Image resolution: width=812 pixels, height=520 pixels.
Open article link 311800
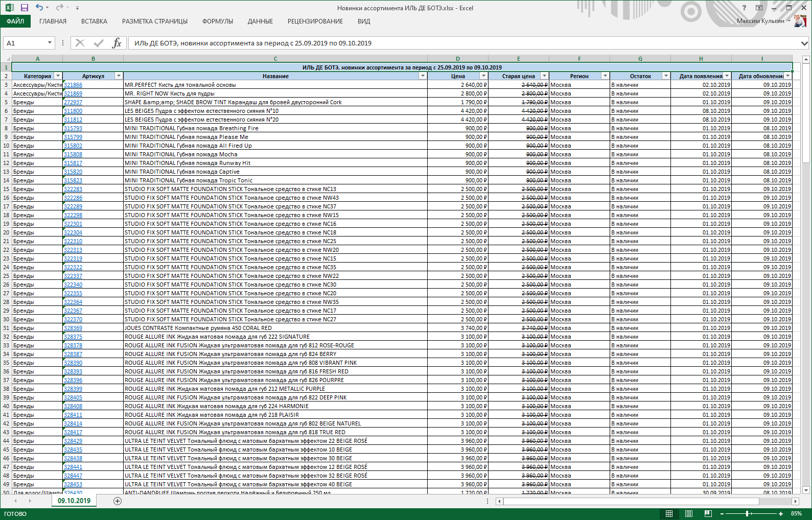[x=73, y=111]
